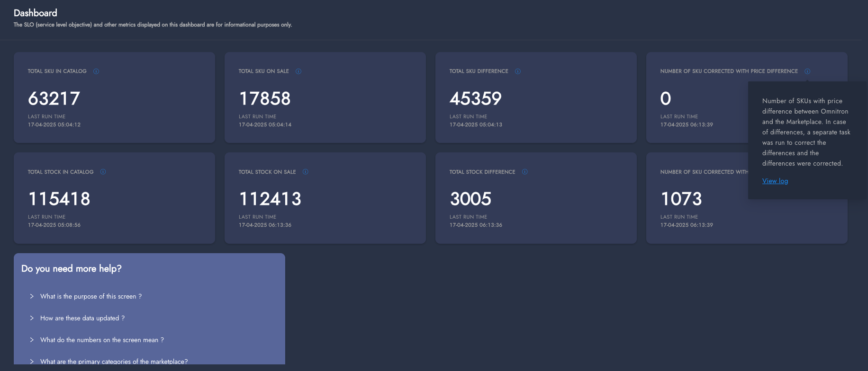This screenshot has height=371, width=868.
Task: Click the 1073 corrected SKU count
Action: point(681,199)
